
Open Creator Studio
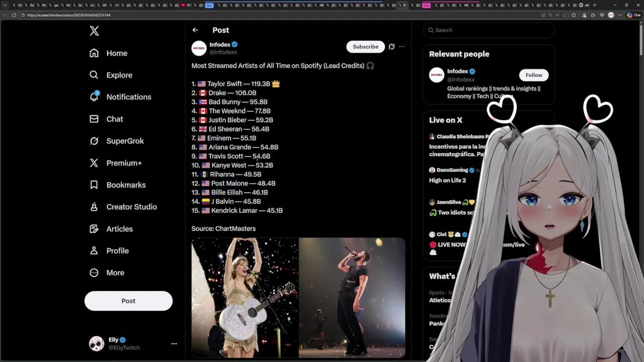pyautogui.click(x=123, y=207)
